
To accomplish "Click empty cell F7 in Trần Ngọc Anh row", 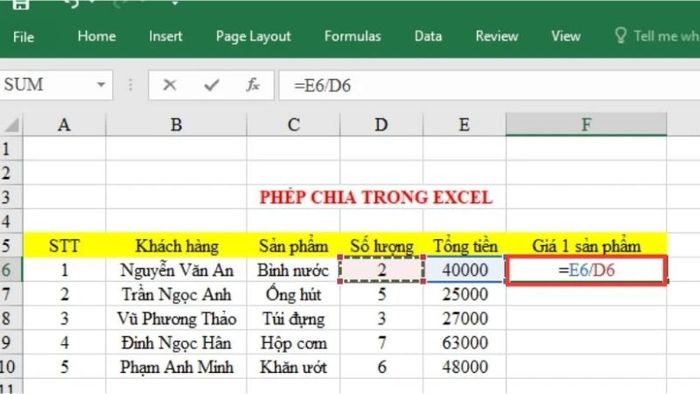I will coord(586,294).
